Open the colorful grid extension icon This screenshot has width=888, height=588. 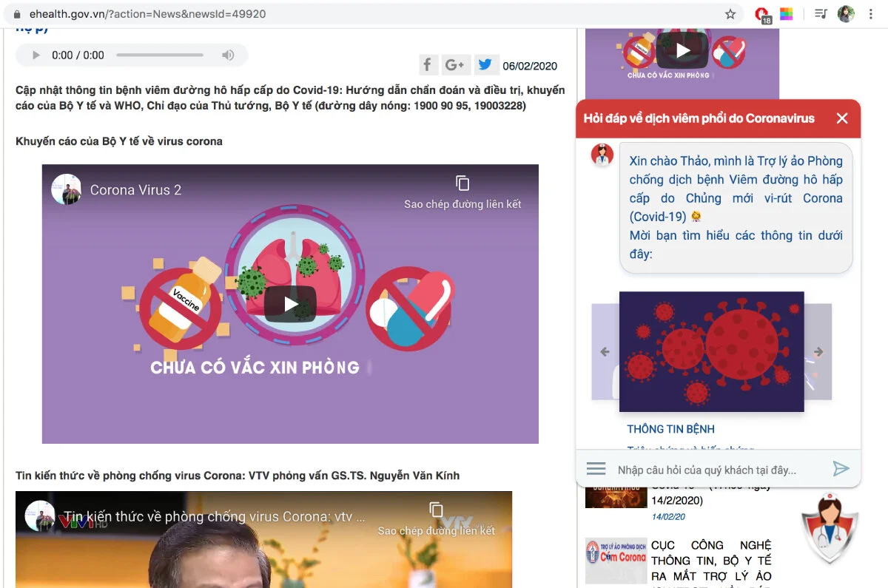(786, 14)
